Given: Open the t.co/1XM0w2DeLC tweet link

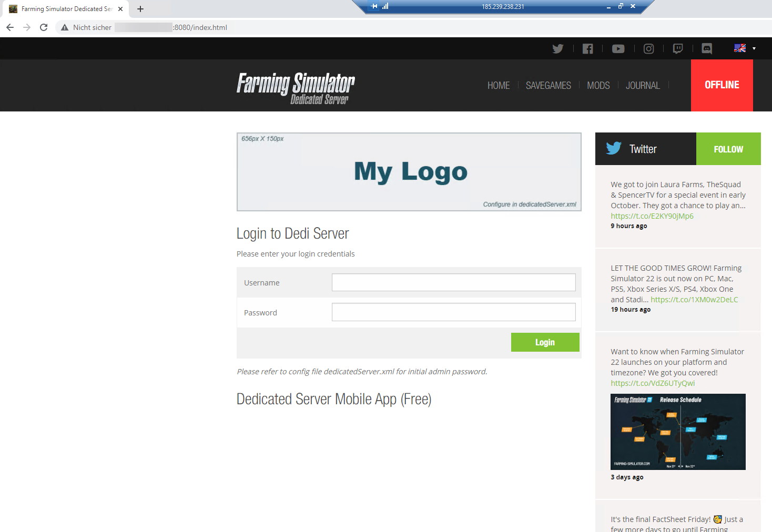Looking at the screenshot, I should 694,300.
